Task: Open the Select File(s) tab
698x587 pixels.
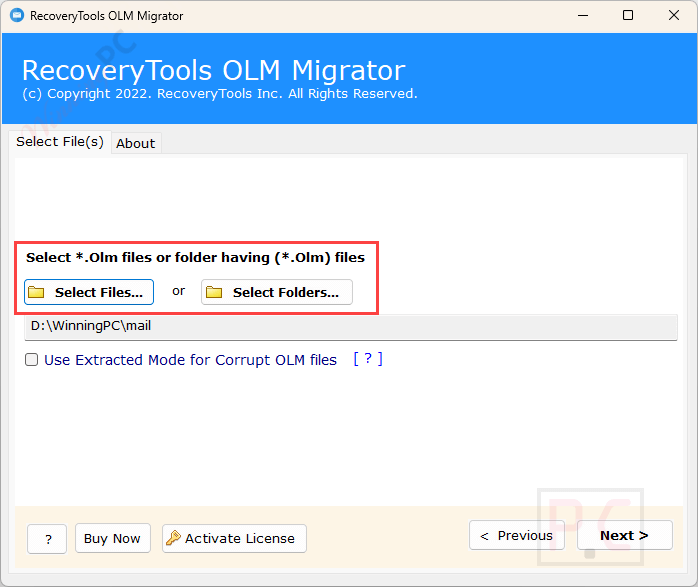Action: [60, 142]
